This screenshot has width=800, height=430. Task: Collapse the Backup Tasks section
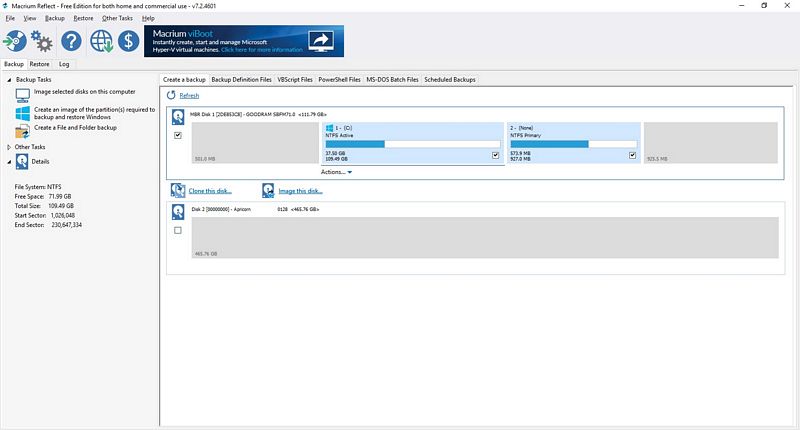[x=9, y=80]
